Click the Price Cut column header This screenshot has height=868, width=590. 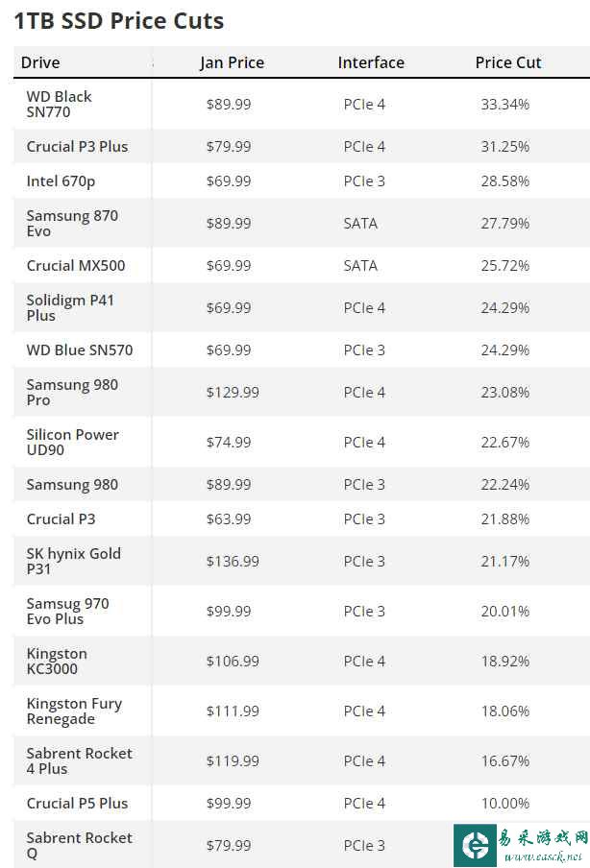(x=508, y=62)
